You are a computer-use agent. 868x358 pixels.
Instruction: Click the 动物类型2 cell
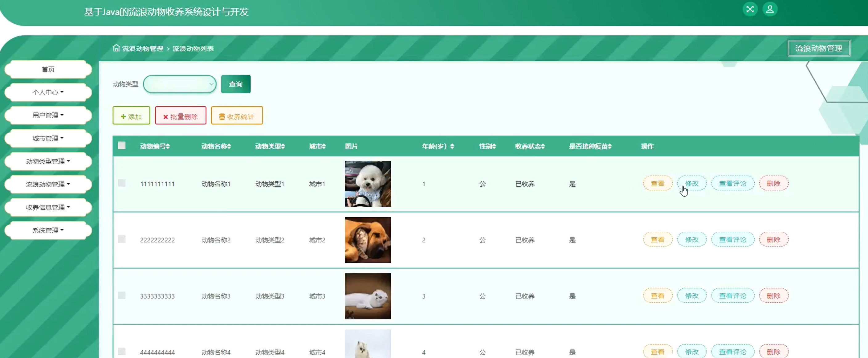click(270, 240)
